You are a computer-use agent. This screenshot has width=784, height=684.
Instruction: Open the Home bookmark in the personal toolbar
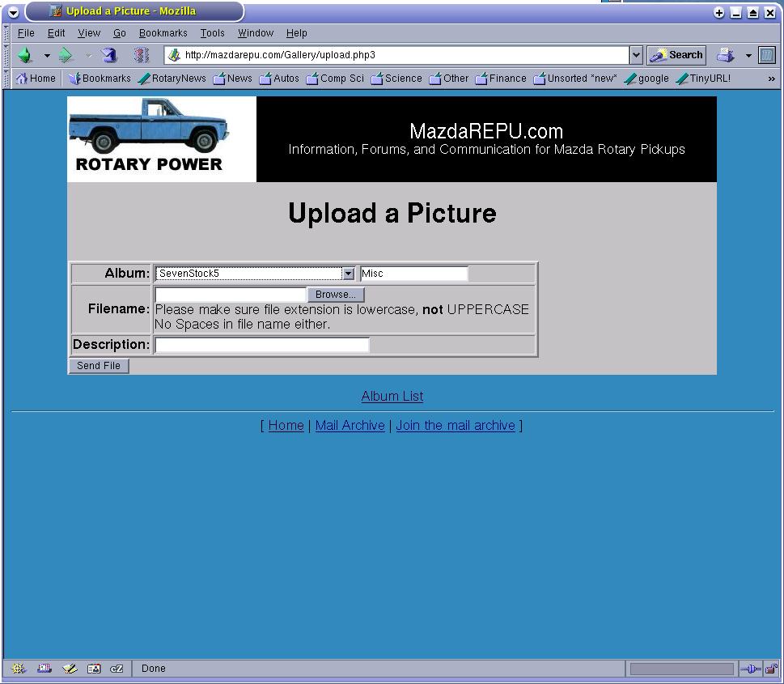pos(36,79)
